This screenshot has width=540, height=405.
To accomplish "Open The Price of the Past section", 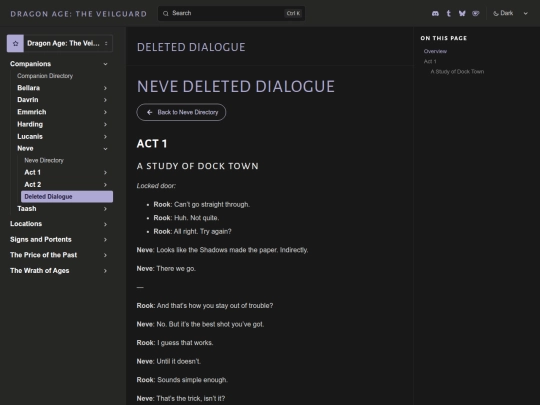I will click(x=43, y=255).
